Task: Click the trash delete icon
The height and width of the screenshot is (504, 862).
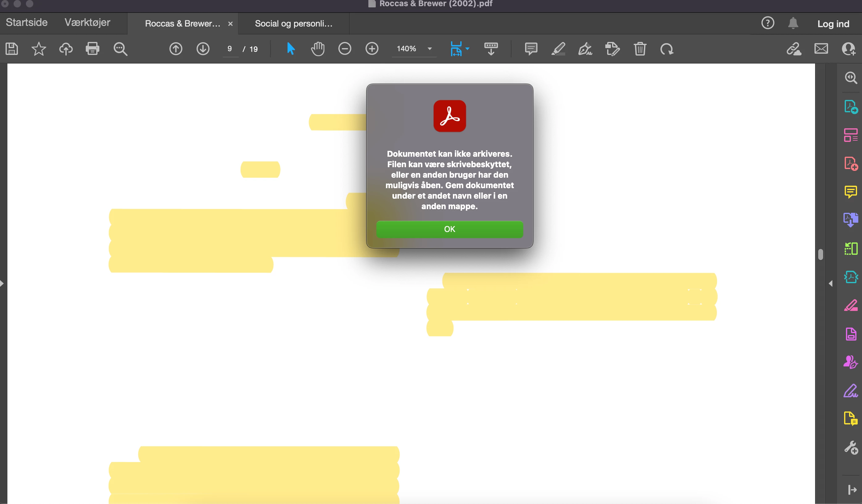Action: [x=640, y=49]
